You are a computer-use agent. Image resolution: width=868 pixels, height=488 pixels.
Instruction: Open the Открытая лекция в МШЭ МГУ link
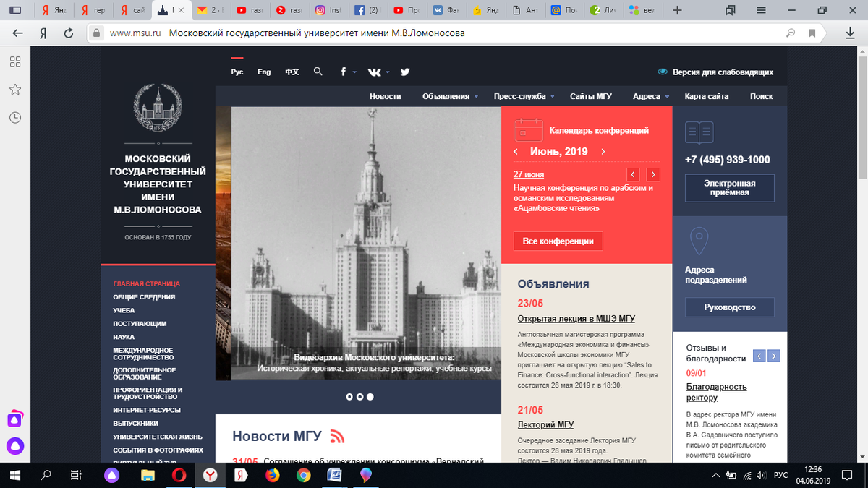click(x=576, y=319)
